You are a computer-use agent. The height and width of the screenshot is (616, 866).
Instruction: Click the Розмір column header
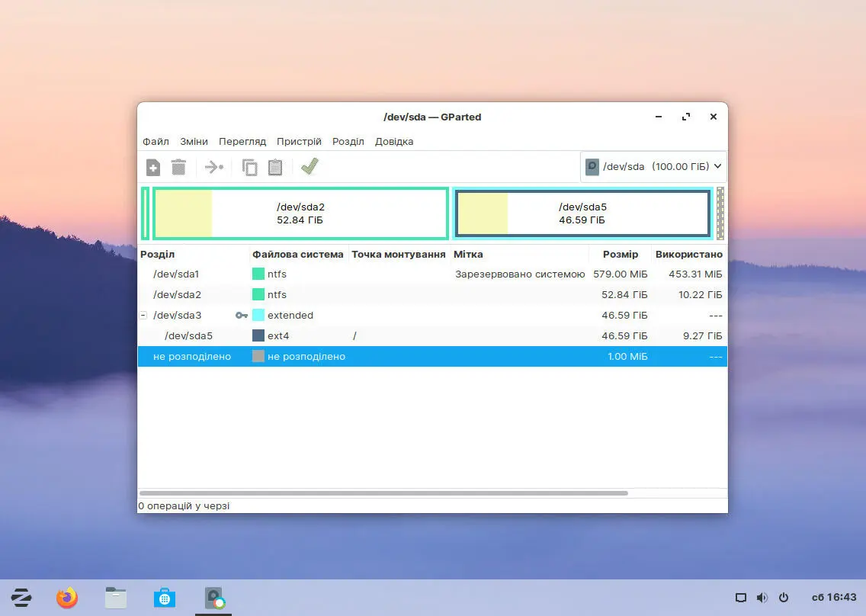pos(621,254)
